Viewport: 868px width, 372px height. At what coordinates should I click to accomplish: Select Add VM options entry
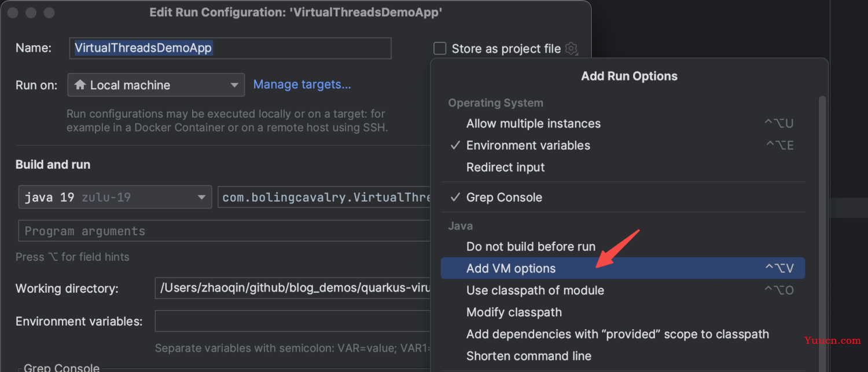623,268
